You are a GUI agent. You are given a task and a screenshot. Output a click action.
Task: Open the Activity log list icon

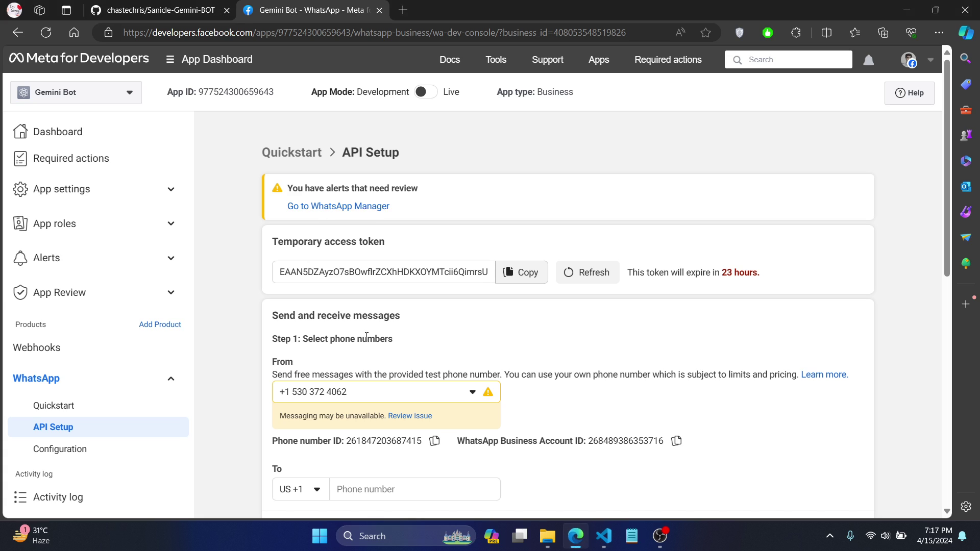20,497
